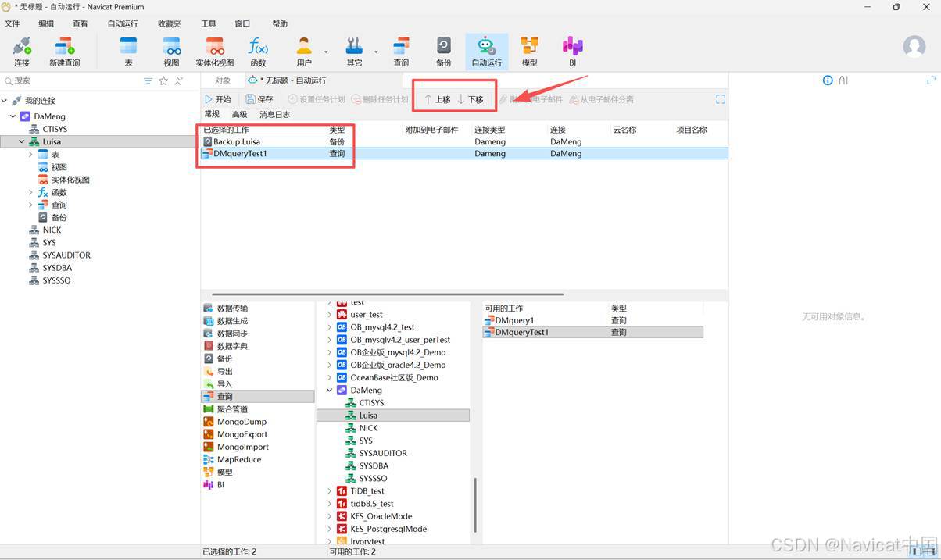The height and width of the screenshot is (560, 941).
Task: Click 设置任务计划 in the automation toolbar
Action: pos(316,99)
